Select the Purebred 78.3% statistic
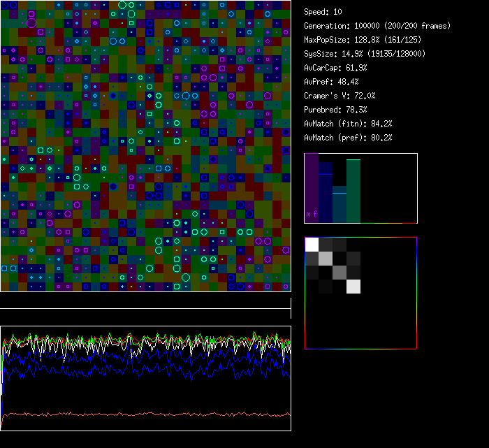489x448 pixels. (x=335, y=110)
